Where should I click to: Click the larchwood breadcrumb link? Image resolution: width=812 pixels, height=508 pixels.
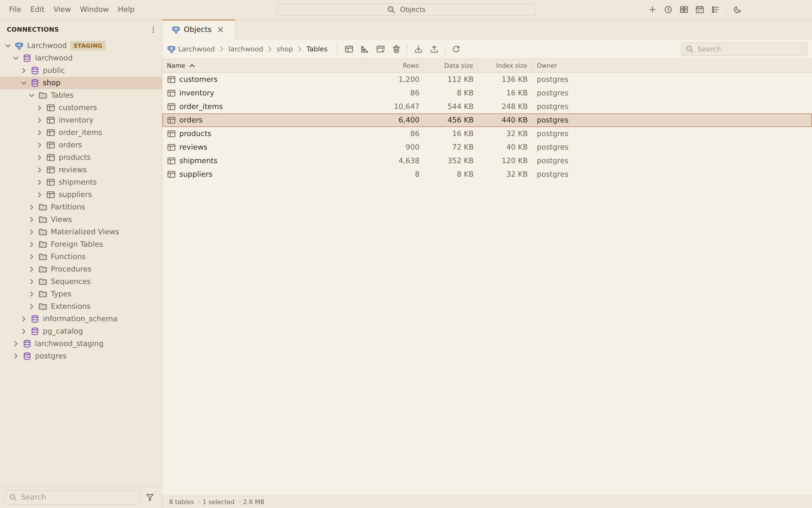point(246,49)
